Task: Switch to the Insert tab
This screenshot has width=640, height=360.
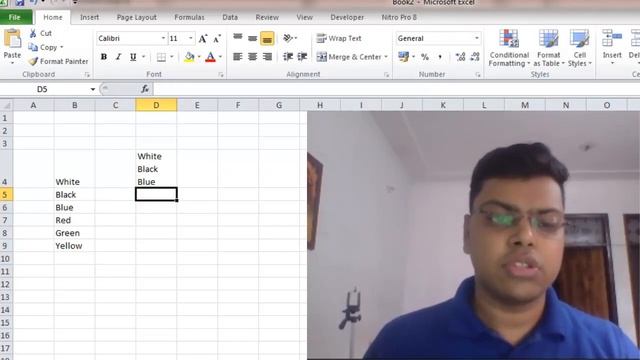Action: coord(89,18)
